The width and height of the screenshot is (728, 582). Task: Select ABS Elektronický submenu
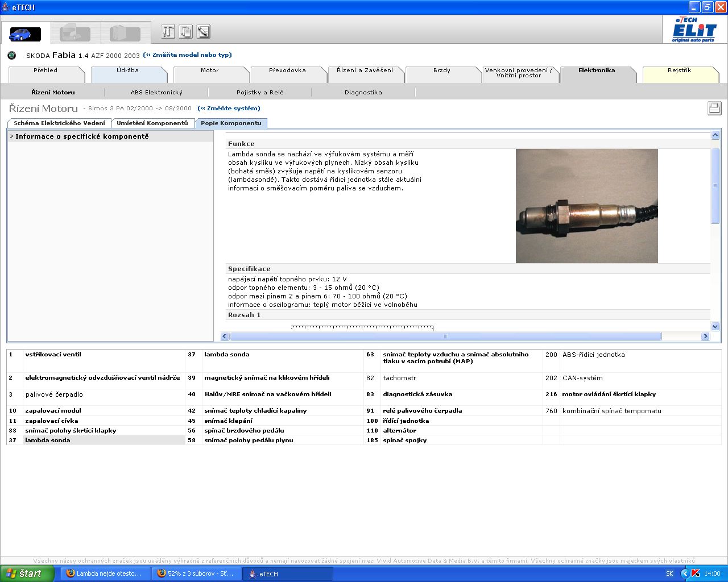click(156, 92)
